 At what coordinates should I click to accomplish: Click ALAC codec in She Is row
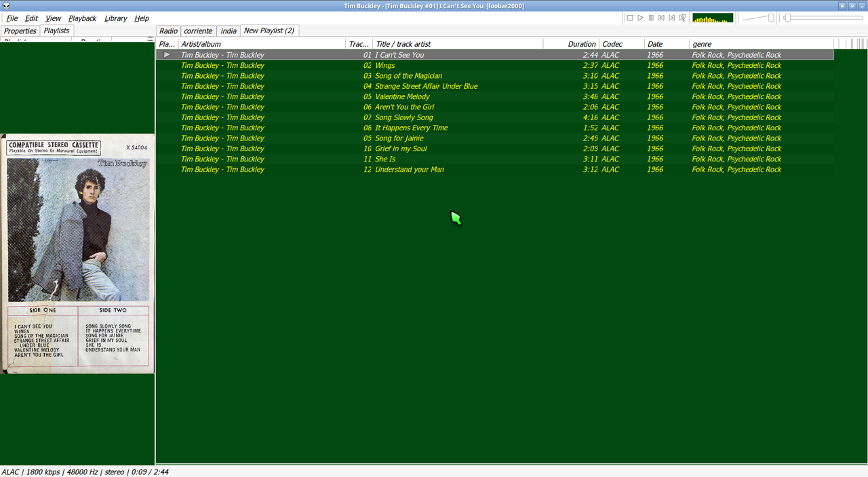click(x=610, y=159)
